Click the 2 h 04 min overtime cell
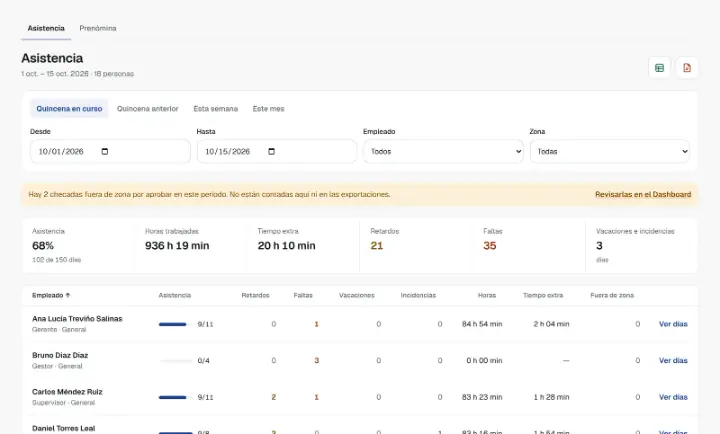The height and width of the screenshot is (434, 720). [551, 324]
